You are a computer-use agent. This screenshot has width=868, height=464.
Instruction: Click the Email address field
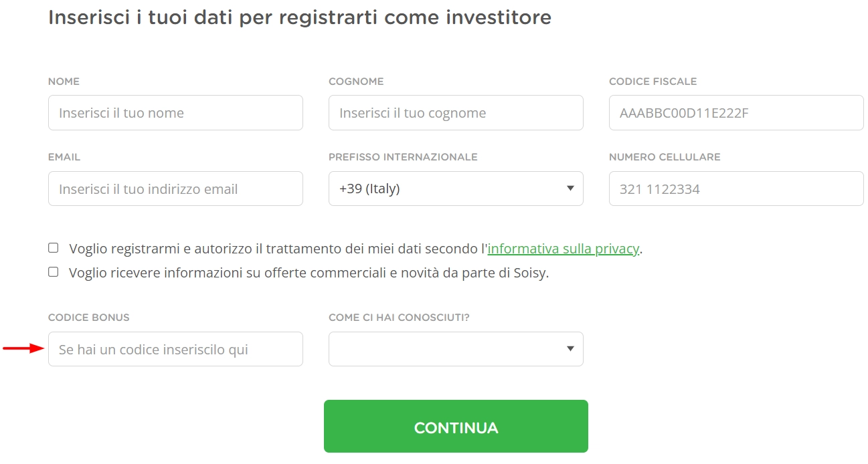coord(175,189)
